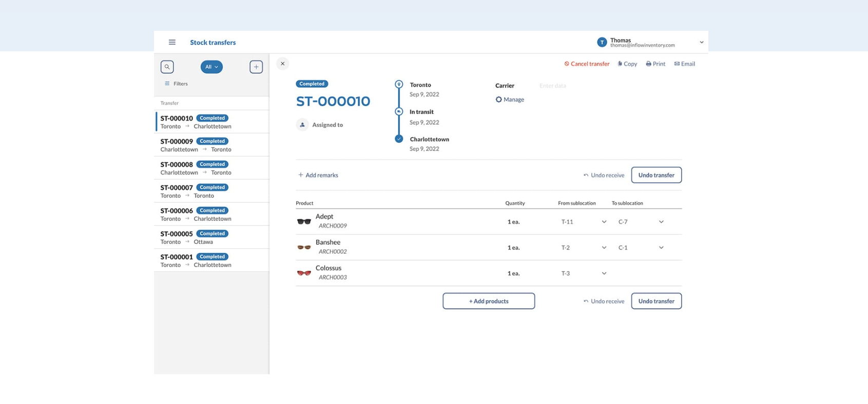Close the transfer detail panel
Viewport: 868px width, 404px height.
pyautogui.click(x=282, y=64)
